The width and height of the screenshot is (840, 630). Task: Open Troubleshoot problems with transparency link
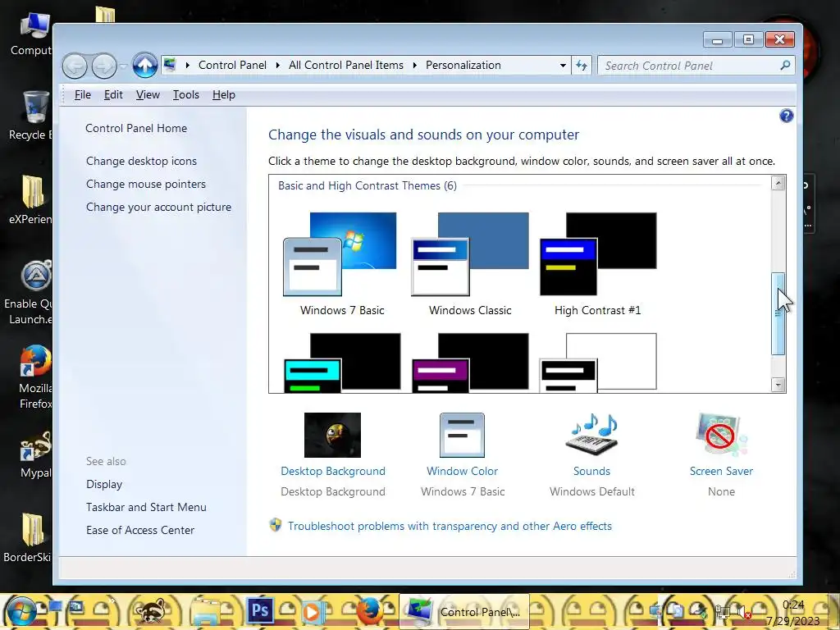pyautogui.click(x=450, y=526)
